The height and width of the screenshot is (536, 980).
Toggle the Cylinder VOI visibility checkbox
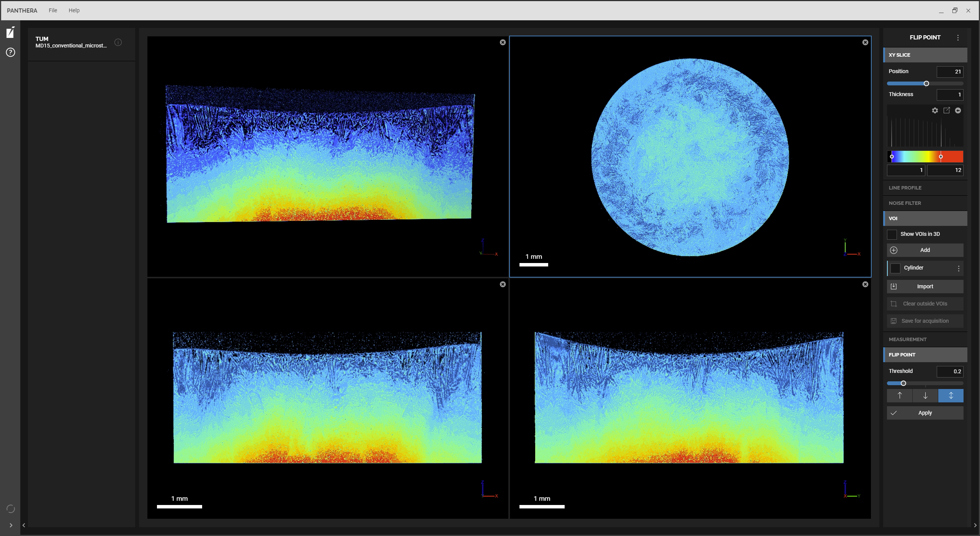point(896,268)
